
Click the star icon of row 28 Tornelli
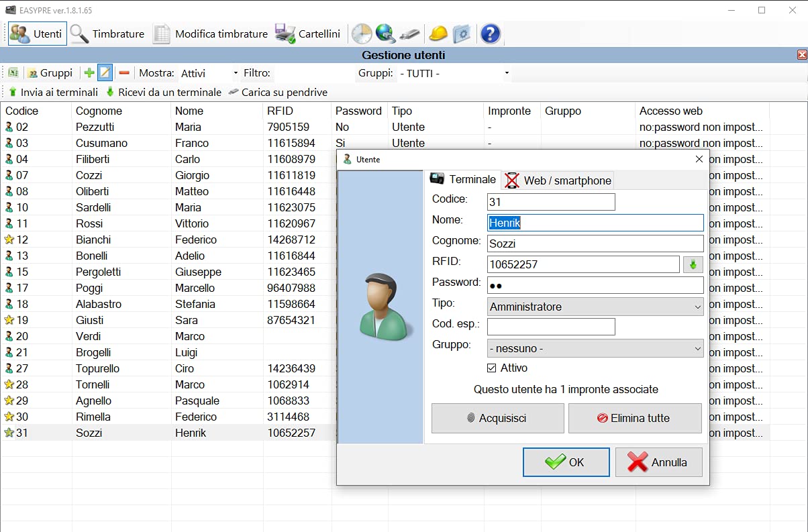point(9,384)
